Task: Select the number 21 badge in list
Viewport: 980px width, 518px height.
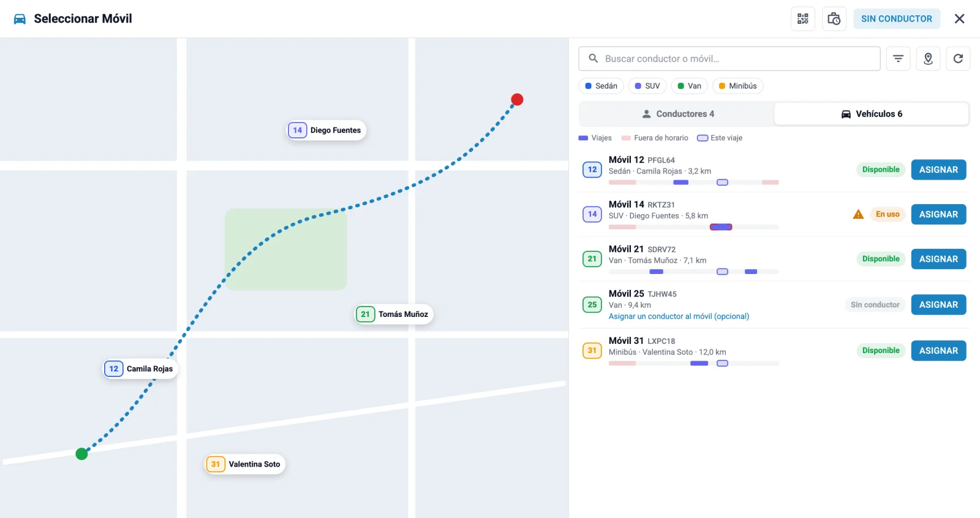Action: [x=592, y=259]
